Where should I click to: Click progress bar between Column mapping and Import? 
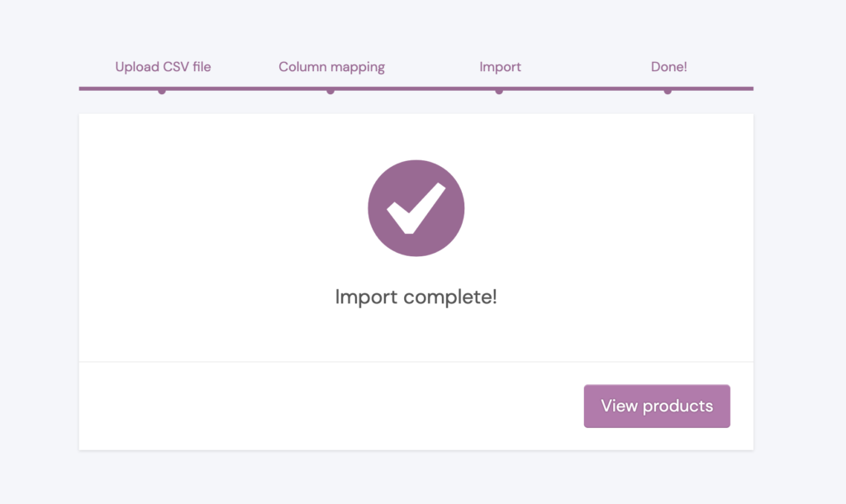pos(415,88)
